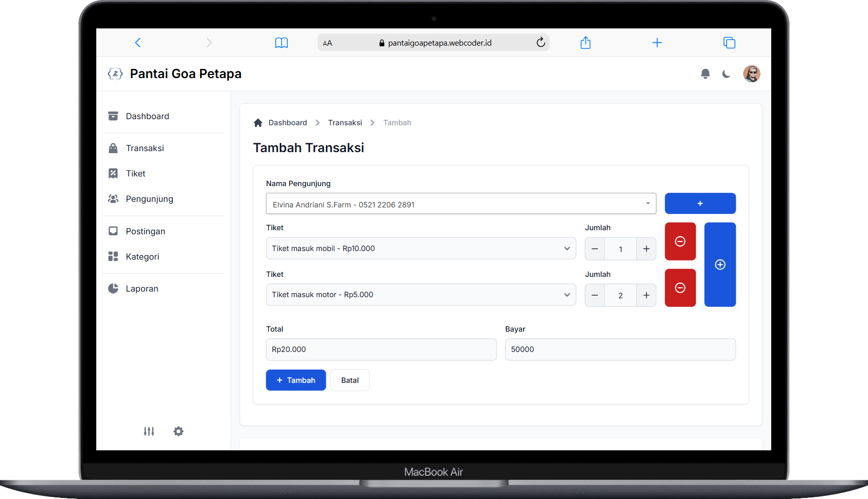The height and width of the screenshot is (499, 868).
Task: Click the address bar URL
Action: click(x=440, y=43)
